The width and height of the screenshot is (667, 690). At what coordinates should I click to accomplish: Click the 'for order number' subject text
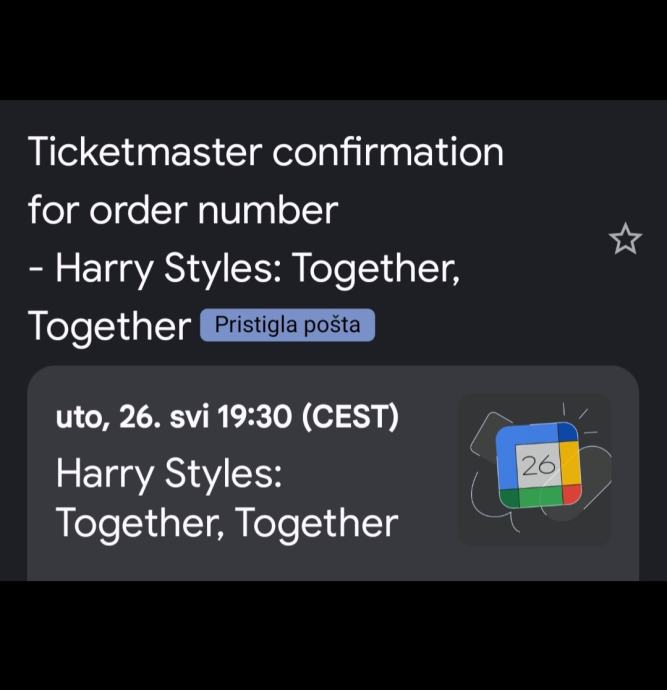click(183, 211)
